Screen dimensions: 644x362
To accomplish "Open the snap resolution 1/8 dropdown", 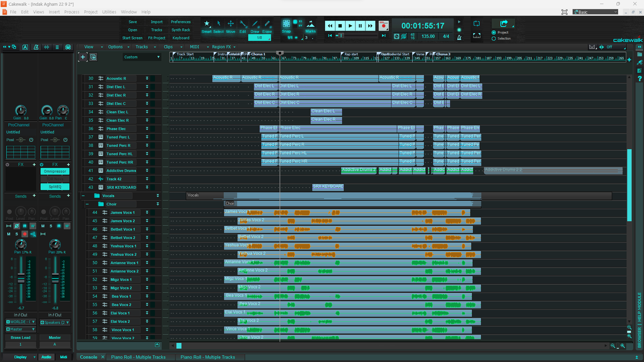I will point(260,38).
